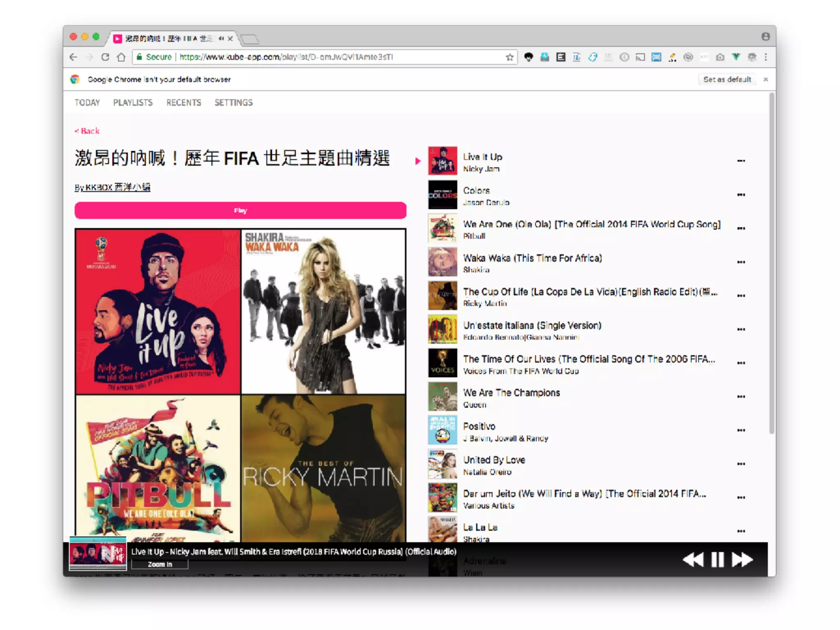
Task: Click the Zoom In button on player
Action: pyautogui.click(x=160, y=564)
